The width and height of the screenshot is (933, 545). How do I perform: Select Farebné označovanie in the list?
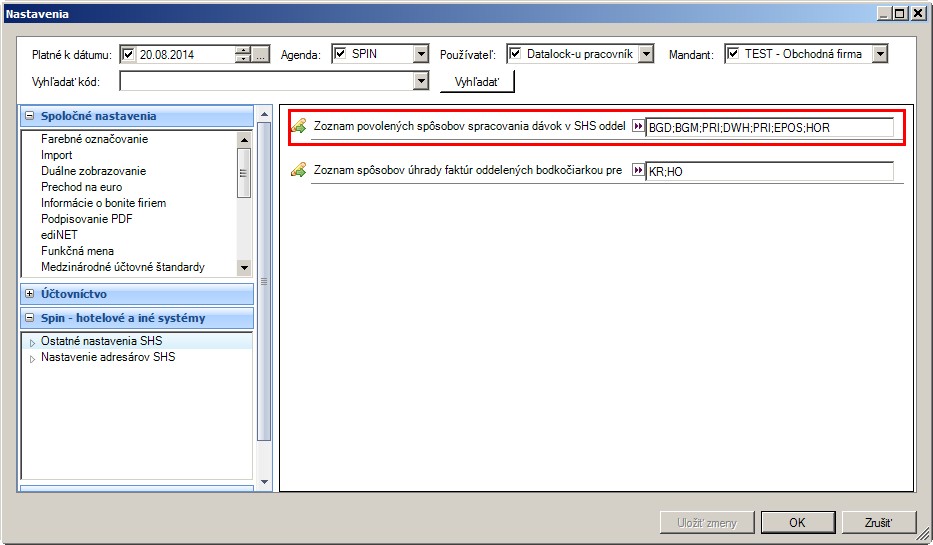point(95,139)
